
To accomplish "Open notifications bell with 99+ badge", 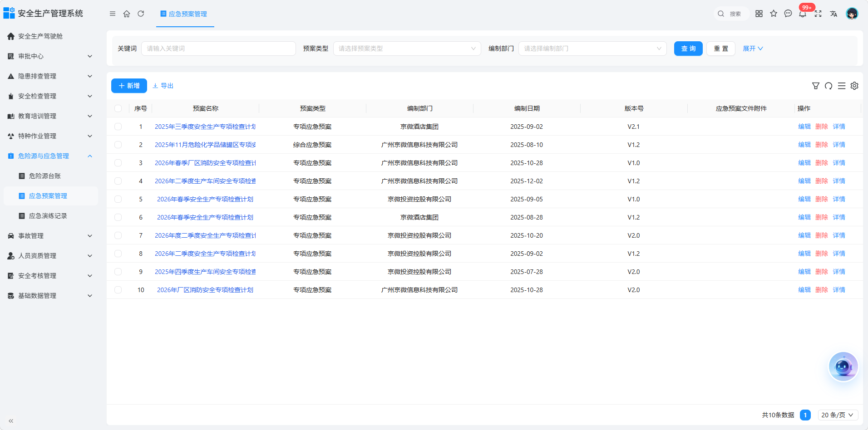I will (x=803, y=13).
